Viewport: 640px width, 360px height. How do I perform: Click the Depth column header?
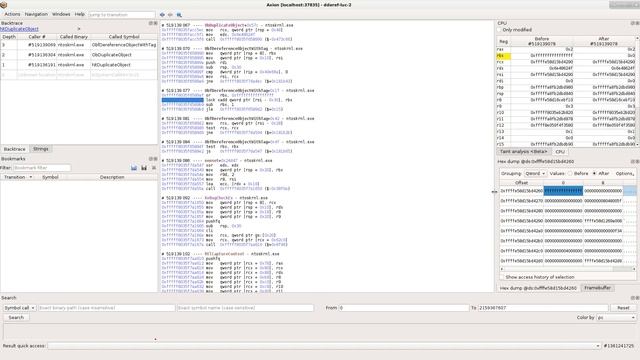pyautogui.click(x=9, y=37)
